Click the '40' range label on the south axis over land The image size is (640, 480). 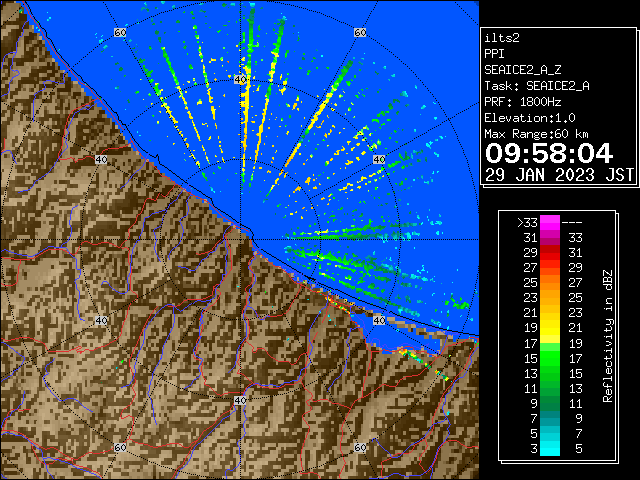240,400
